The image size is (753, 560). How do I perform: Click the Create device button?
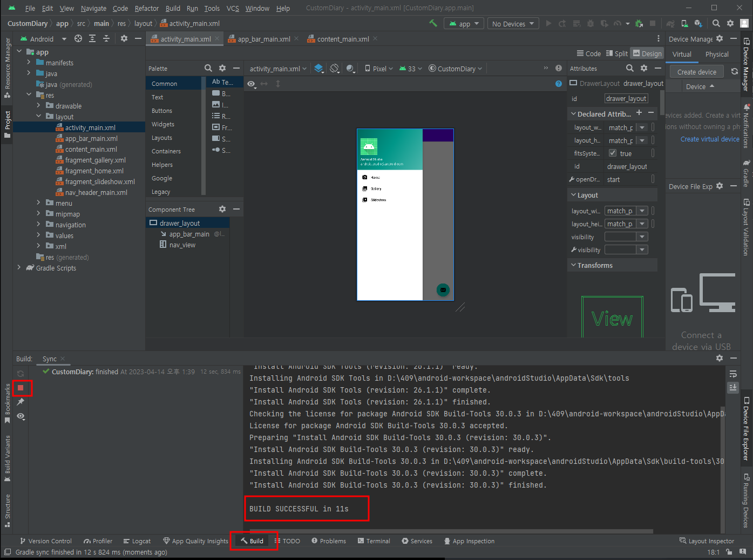point(697,72)
